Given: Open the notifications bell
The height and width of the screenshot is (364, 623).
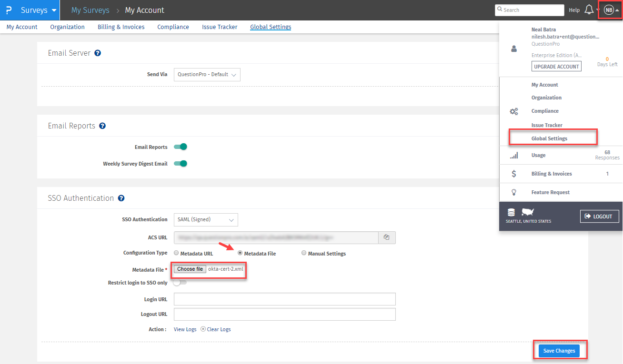Looking at the screenshot, I should tap(589, 10).
